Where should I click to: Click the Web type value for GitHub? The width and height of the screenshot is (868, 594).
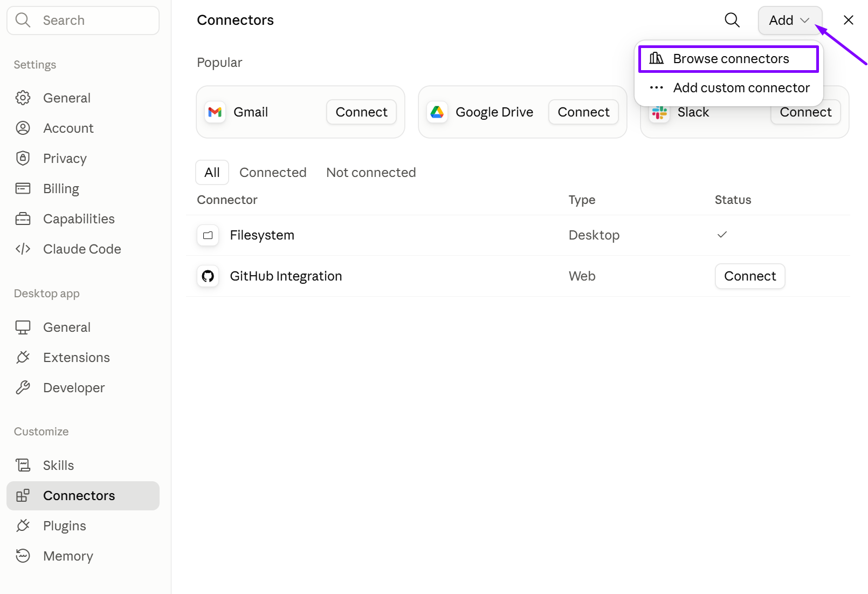pos(582,276)
